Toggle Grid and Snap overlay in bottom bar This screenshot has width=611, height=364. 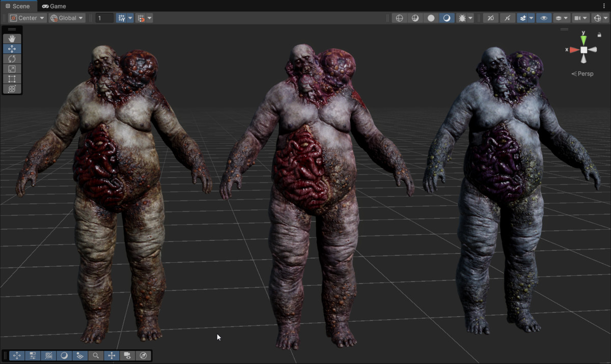48,356
